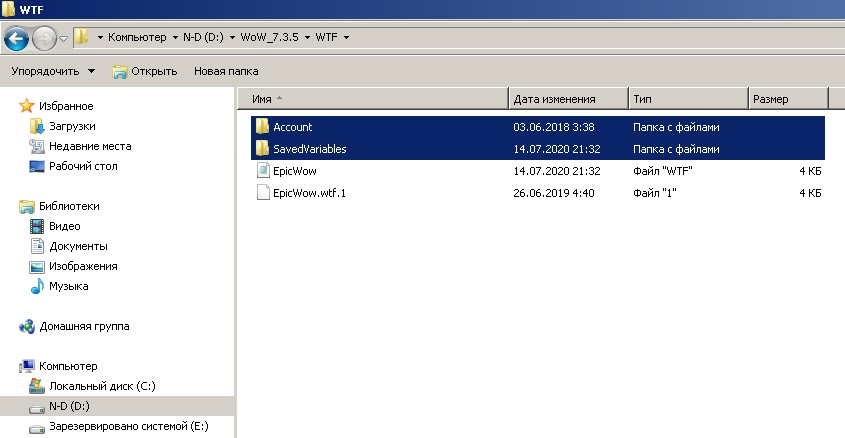Open the Музыка library
Screen dimensions: 845x438
coord(68,286)
